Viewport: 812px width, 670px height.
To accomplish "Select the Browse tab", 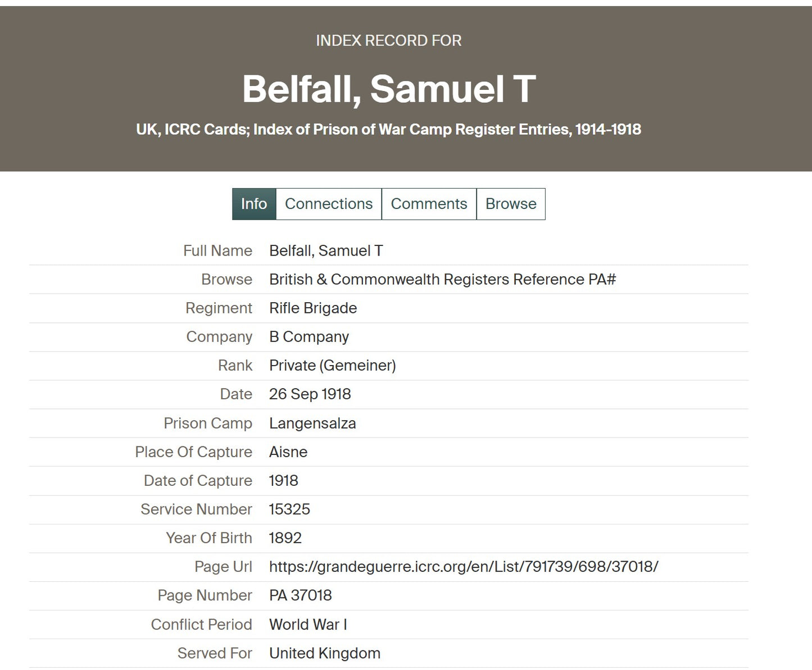I will point(511,204).
